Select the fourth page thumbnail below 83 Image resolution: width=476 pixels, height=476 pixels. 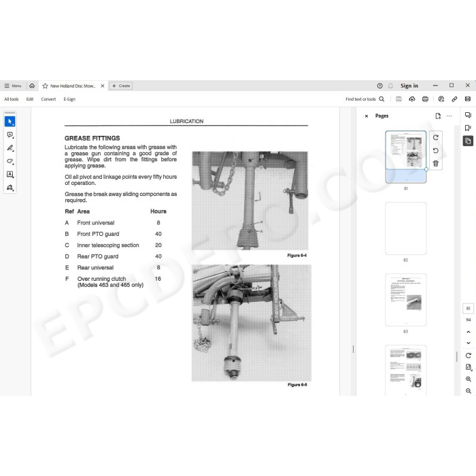(x=405, y=371)
